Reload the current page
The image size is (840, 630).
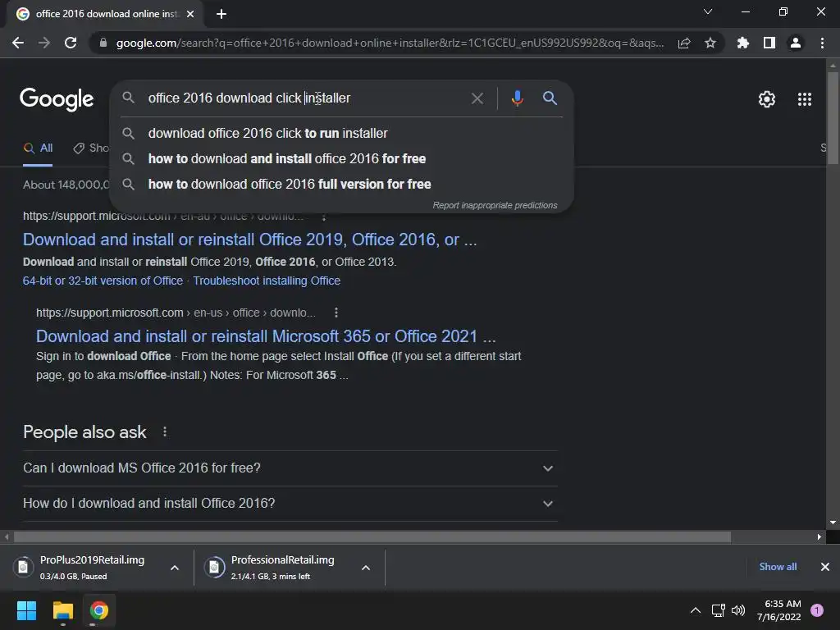[71, 43]
